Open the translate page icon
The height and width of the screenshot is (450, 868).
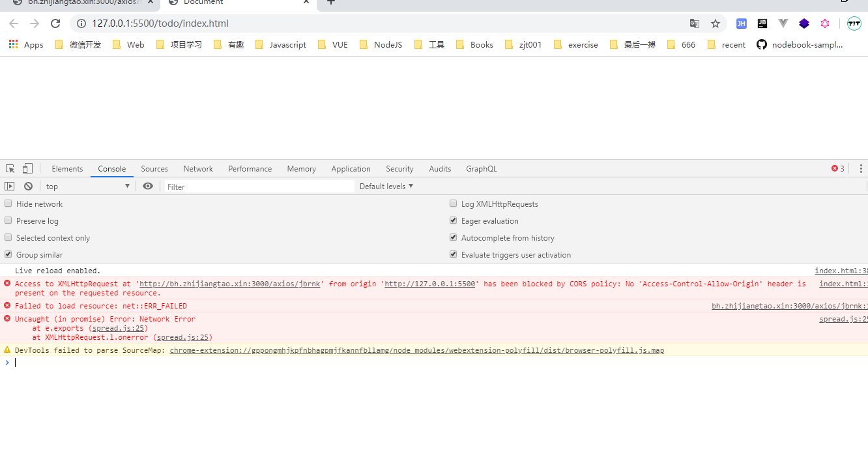(x=695, y=23)
